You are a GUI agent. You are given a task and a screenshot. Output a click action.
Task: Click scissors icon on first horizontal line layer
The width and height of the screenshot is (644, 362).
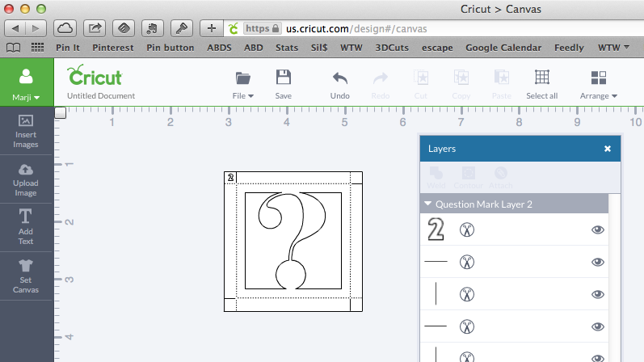click(467, 262)
